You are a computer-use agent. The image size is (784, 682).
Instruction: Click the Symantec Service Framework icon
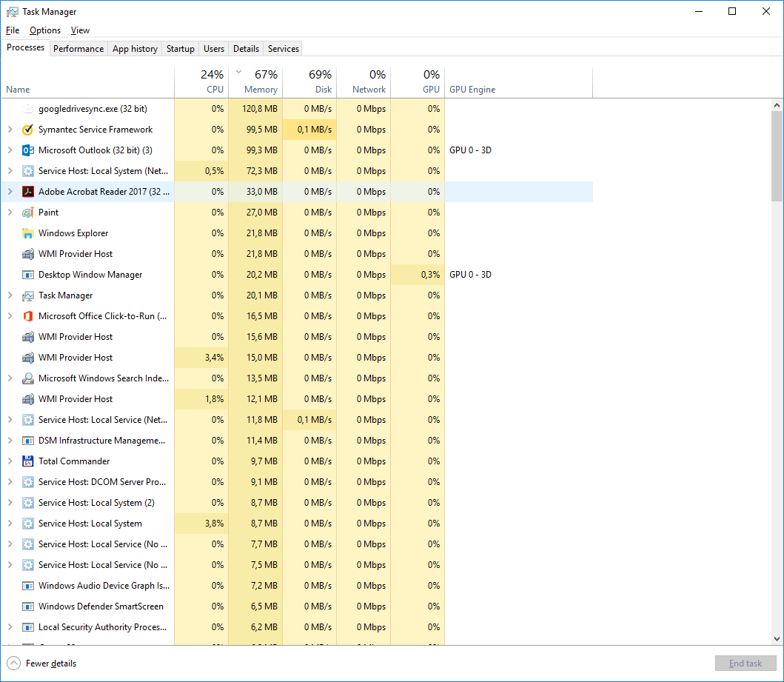click(x=28, y=130)
